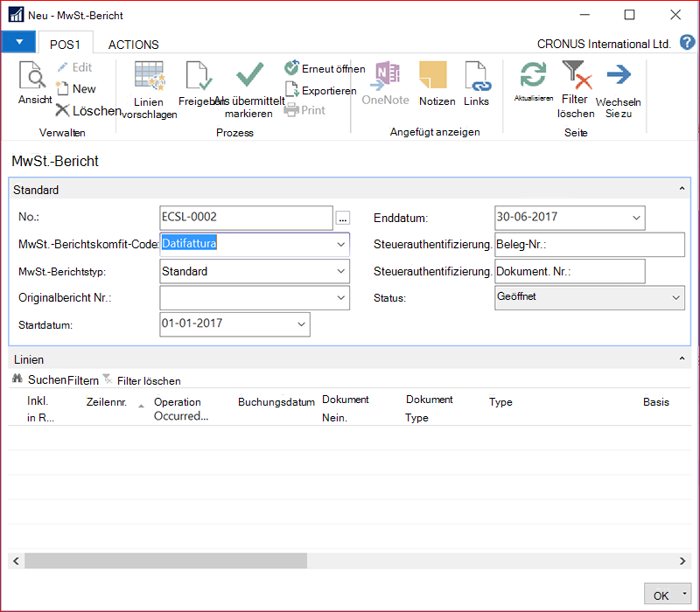Click the Steuerauthentifizierung Beleg-Nr. field
The width and height of the screenshot is (700, 612).
[x=589, y=245]
